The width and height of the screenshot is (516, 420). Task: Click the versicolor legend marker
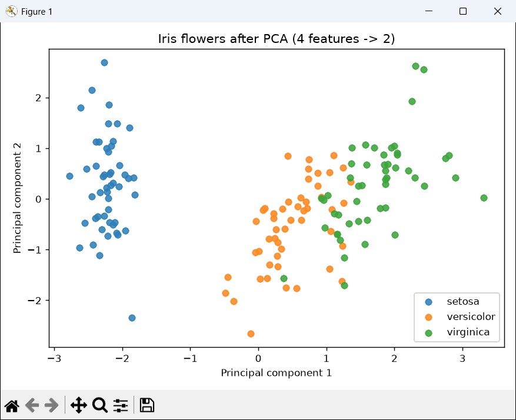[428, 317]
